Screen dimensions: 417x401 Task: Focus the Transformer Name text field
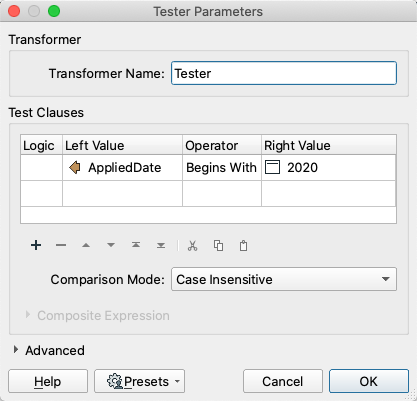tap(284, 73)
